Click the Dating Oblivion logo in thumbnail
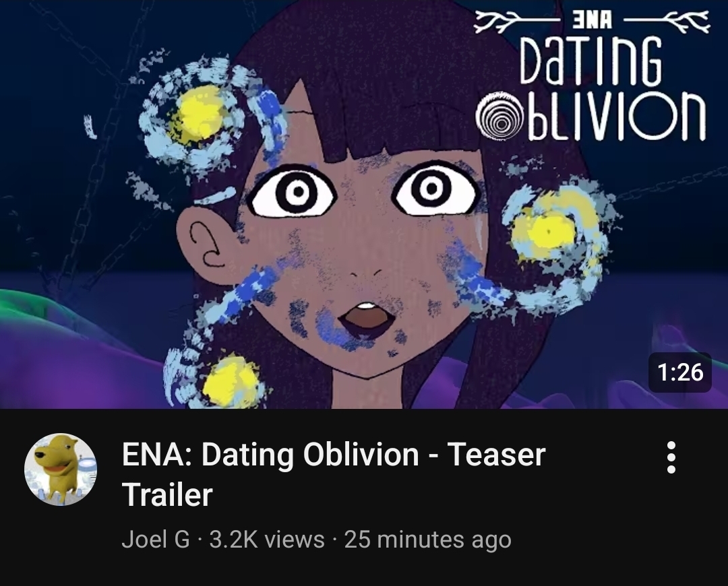 coord(592,77)
